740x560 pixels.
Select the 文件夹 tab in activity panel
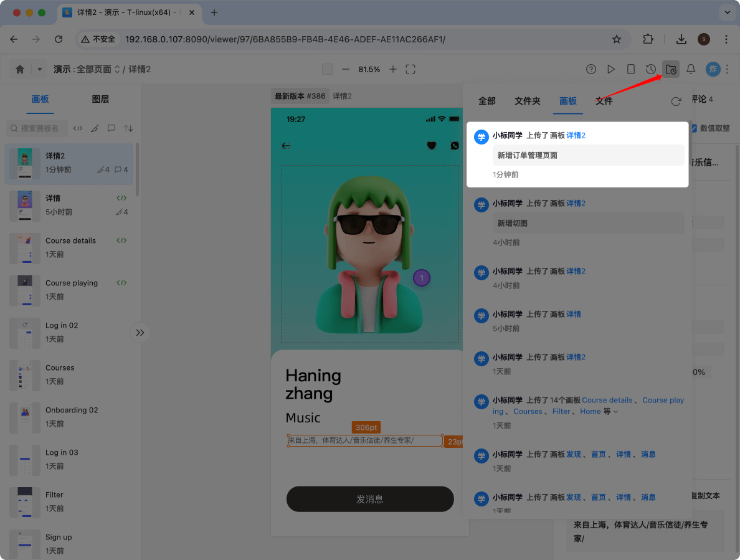pos(527,101)
